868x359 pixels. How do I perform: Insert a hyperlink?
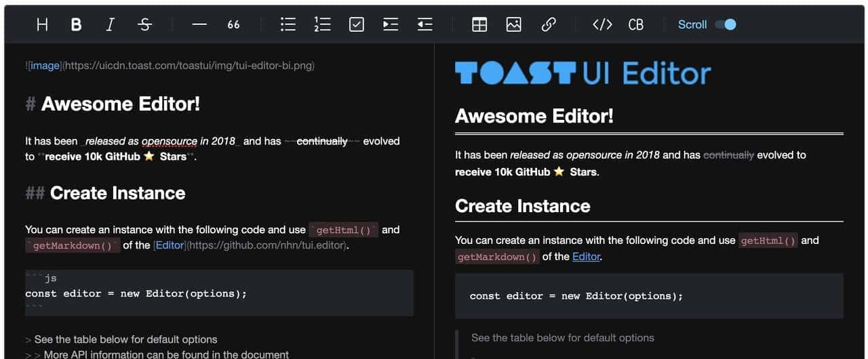pos(549,24)
